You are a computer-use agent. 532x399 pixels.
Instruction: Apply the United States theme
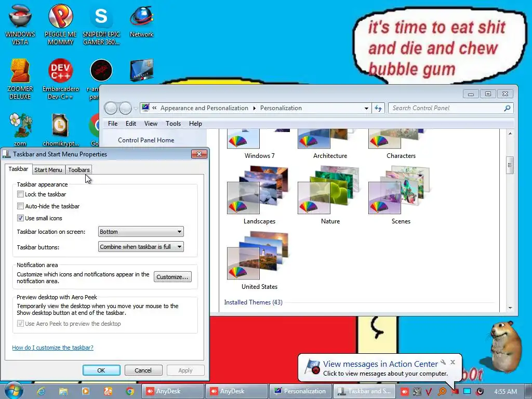tap(259, 261)
